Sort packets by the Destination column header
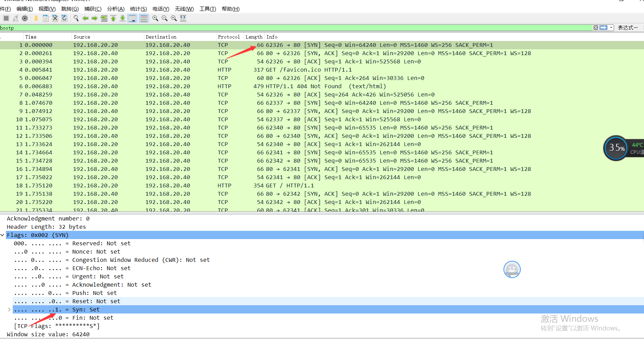Screen dimensions: 644x339 coord(180,37)
